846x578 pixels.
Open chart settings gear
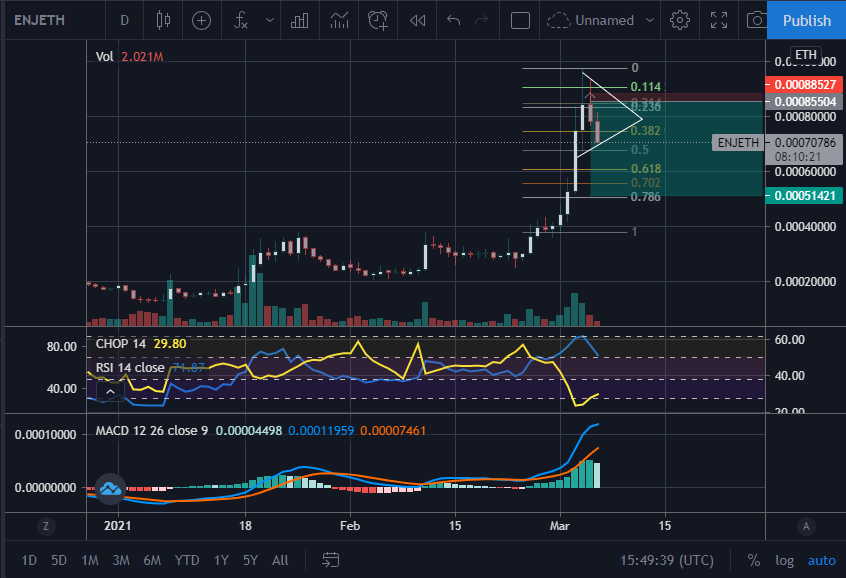(680, 21)
